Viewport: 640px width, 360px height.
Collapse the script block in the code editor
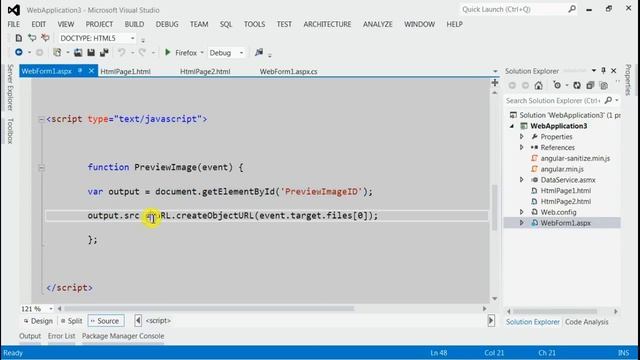coord(41,119)
